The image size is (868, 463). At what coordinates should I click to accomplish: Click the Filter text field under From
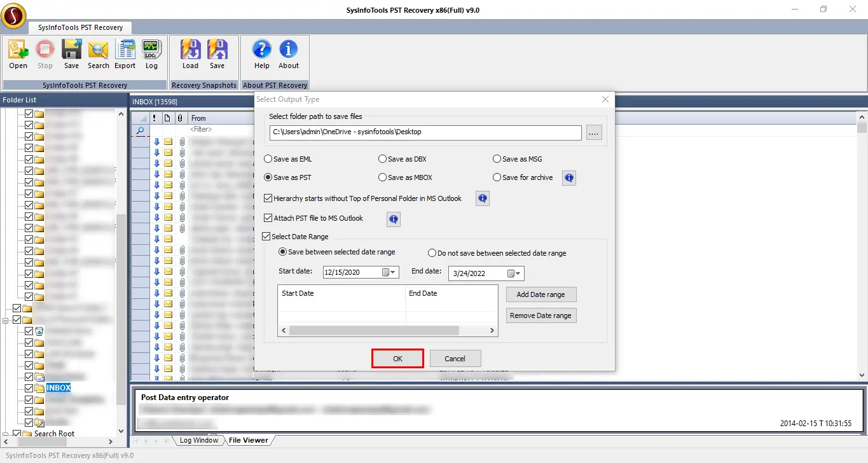tap(220, 130)
